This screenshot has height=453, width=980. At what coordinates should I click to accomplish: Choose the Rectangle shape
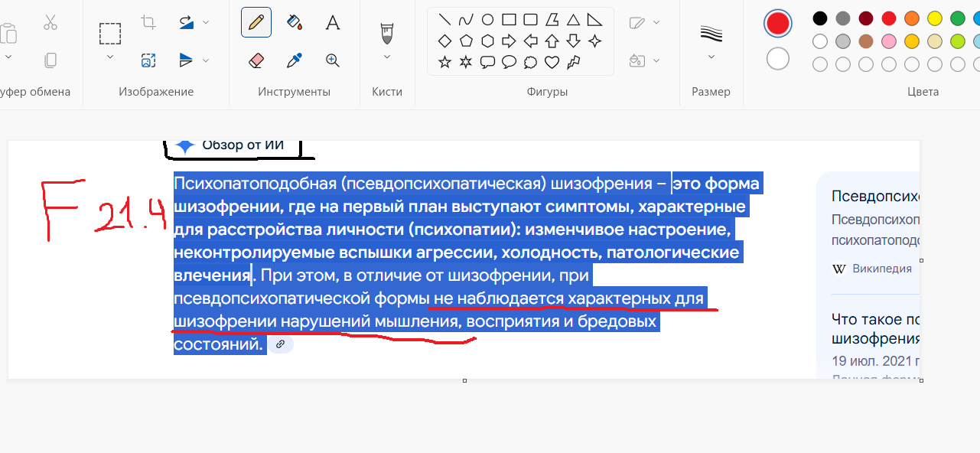pyautogui.click(x=509, y=19)
